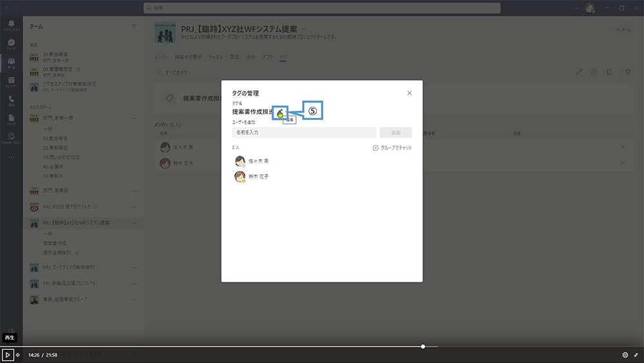Click the edit pencil next to tag name
The image size is (644, 363).
280,113
